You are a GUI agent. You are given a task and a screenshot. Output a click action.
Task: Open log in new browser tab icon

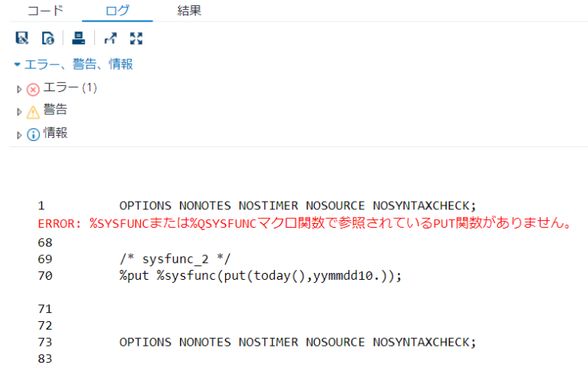(110, 38)
